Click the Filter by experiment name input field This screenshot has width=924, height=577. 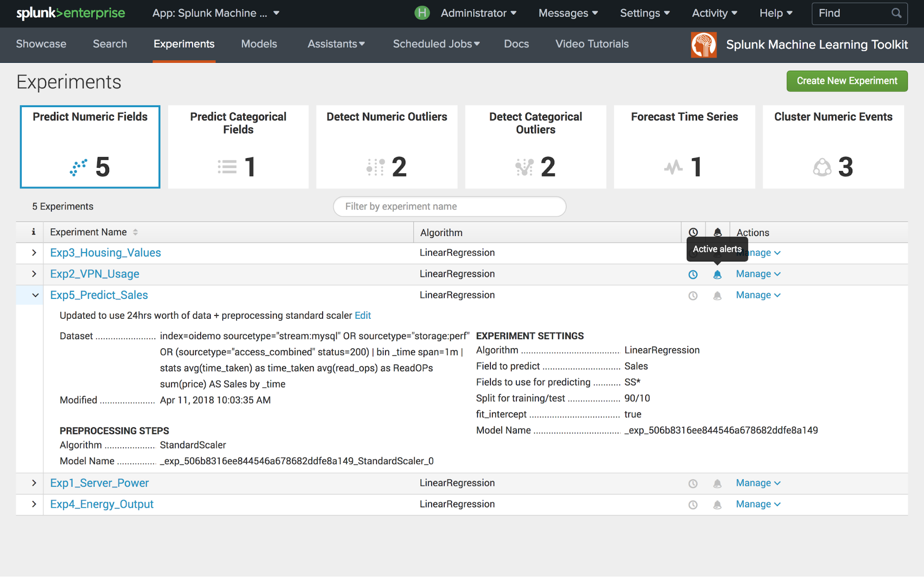449,206
